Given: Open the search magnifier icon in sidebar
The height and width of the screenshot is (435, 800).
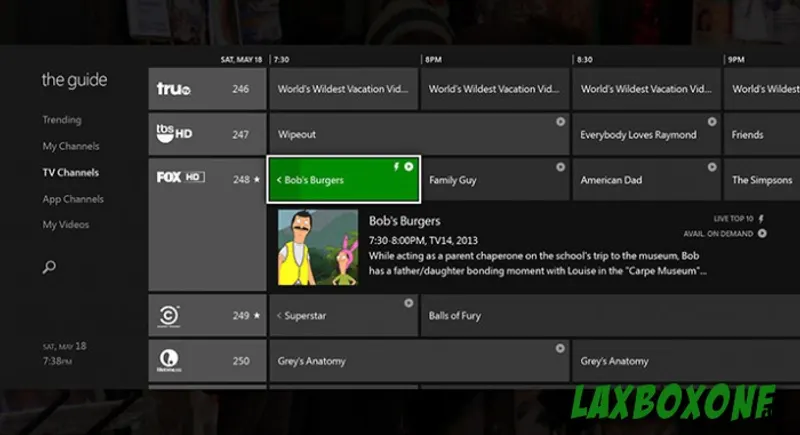Looking at the screenshot, I should pyautogui.click(x=49, y=267).
